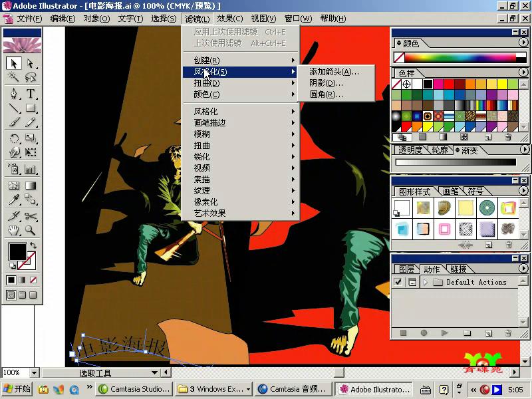Screen dimensions: 532x399
Task: Open the 颜色 panel options menu arrow
Action: [523, 43]
